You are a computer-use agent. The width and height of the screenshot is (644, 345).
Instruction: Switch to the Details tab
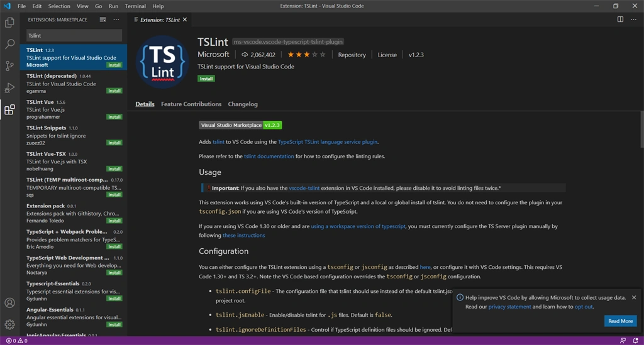145,104
